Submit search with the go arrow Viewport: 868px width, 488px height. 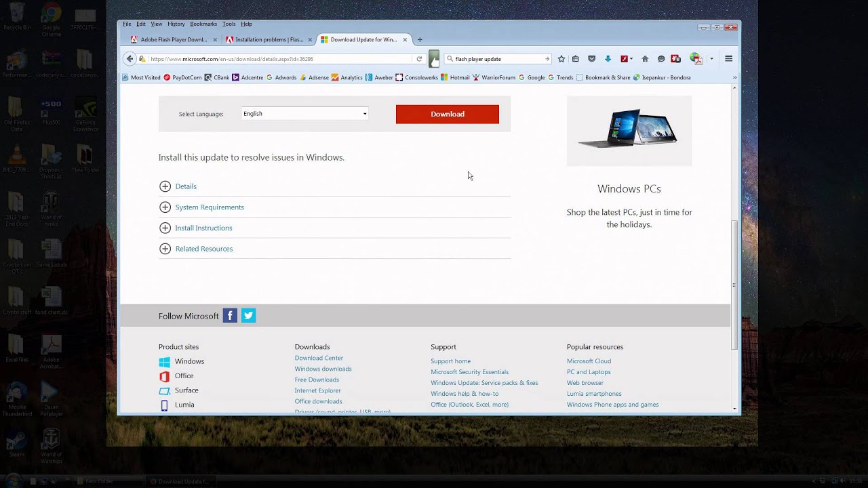[547, 59]
